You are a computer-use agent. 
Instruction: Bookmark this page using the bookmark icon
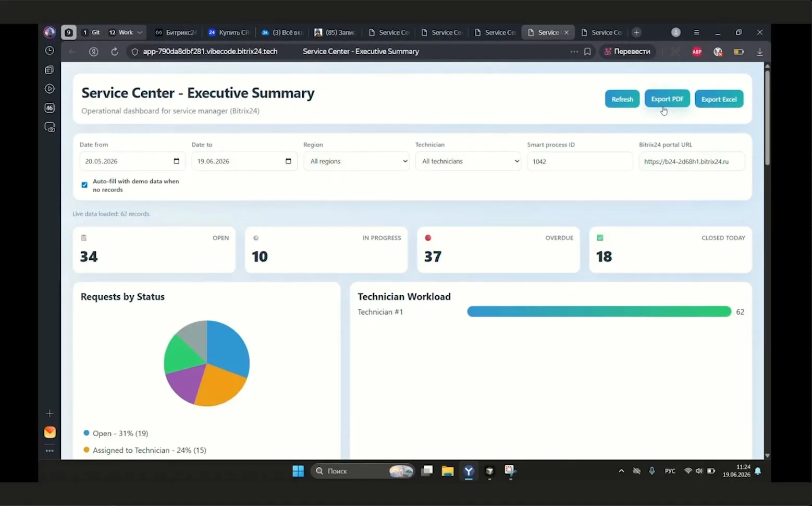click(587, 52)
